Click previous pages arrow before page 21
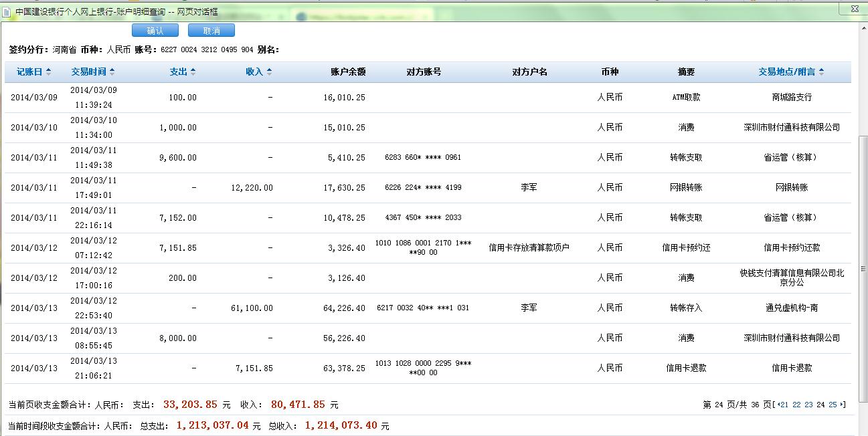This screenshot has width=868, height=436. 778,405
